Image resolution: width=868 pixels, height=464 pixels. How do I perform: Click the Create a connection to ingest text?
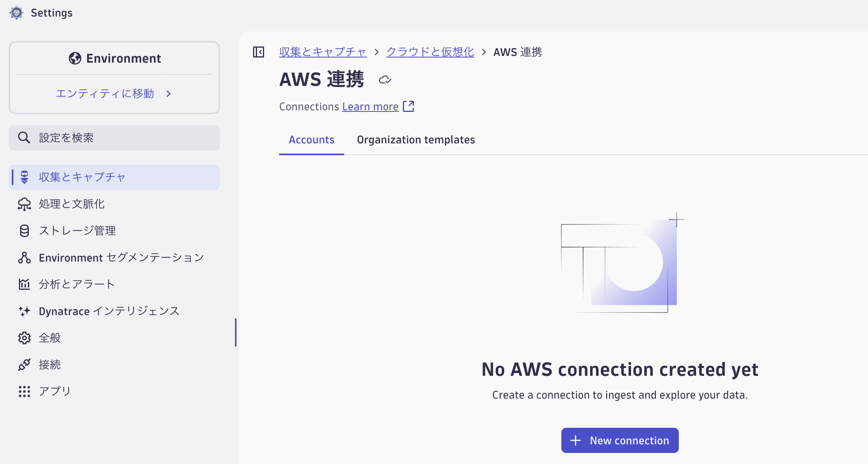(620, 395)
